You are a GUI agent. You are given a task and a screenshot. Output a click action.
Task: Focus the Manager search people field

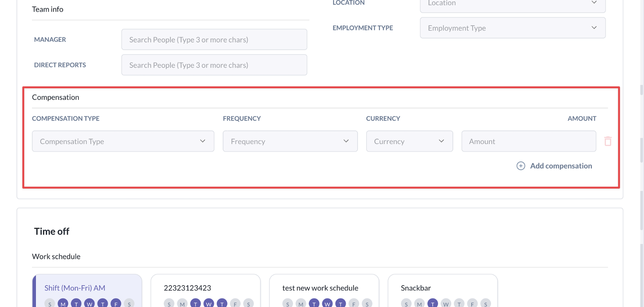coord(214,40)
